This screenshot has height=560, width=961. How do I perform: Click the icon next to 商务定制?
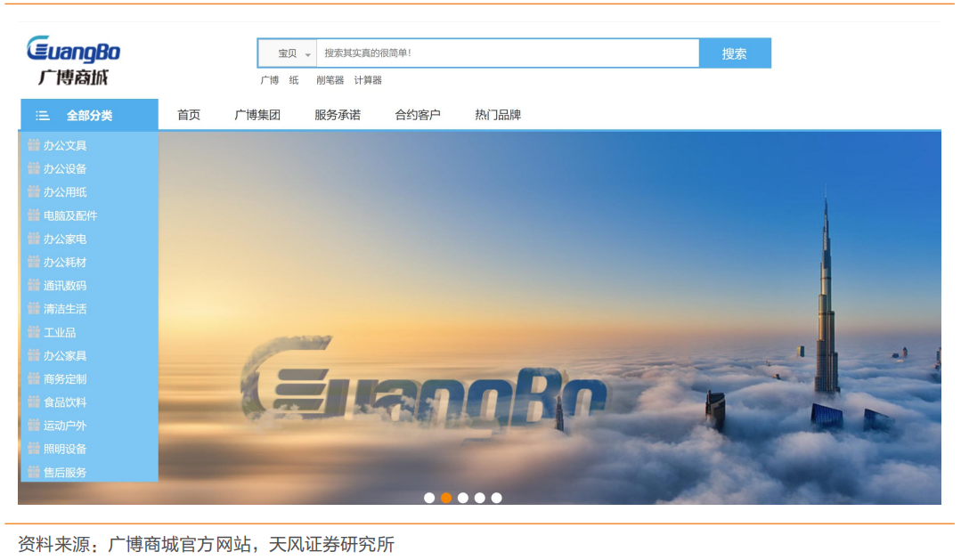click(x=34, y=378)
